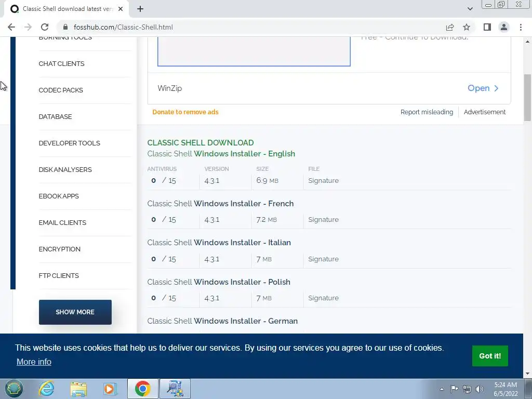Click scrollbar up arrow
Viewport: 532px width, 399px height.
point(527,42)
